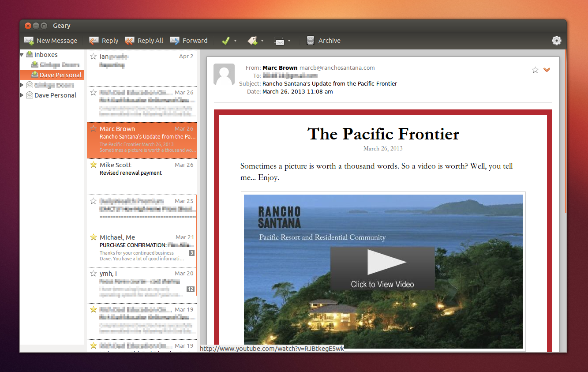Open the Revised renewal payment conversation
The height and width of the screenshot is (372, 588).
142,177
